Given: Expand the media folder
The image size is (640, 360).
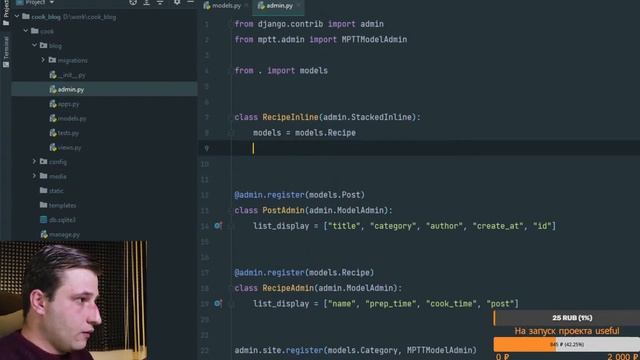Looking at the screenshot, I should tap(34, 176).
